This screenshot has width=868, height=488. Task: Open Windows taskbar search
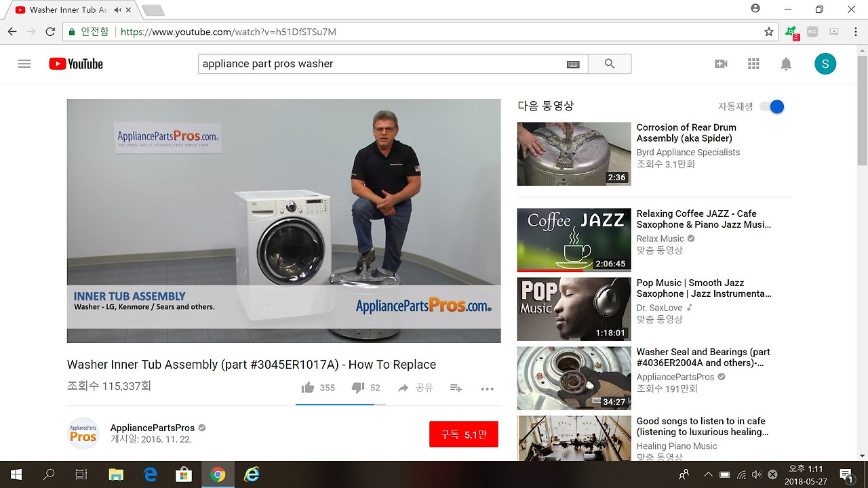pyautogui.click(x=49, y=474)
